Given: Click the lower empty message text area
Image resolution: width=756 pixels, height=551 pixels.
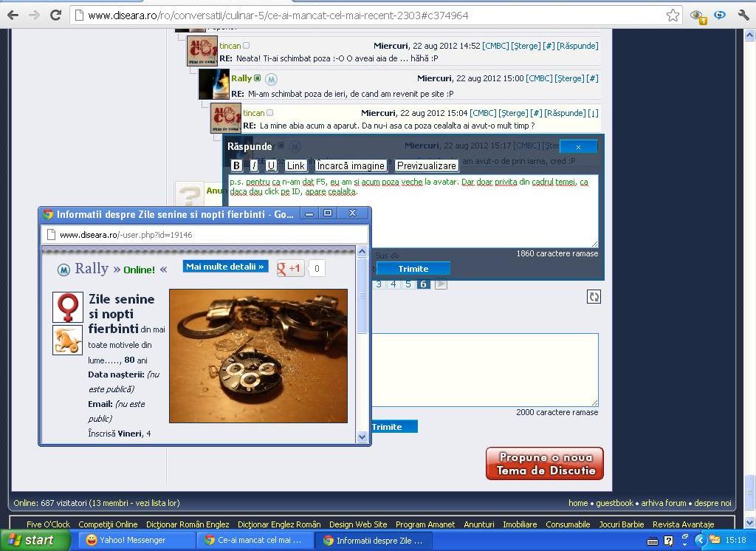Looking at the screenshot, I should pos(484,369).
